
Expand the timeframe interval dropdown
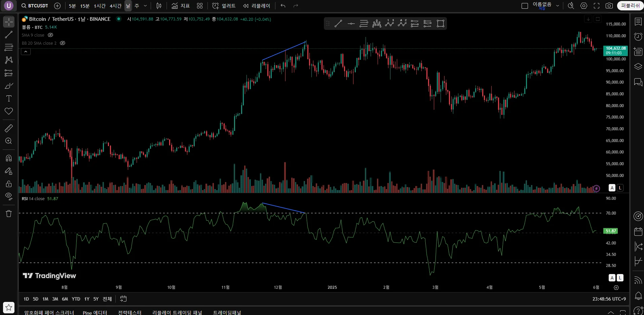point(145,6)
